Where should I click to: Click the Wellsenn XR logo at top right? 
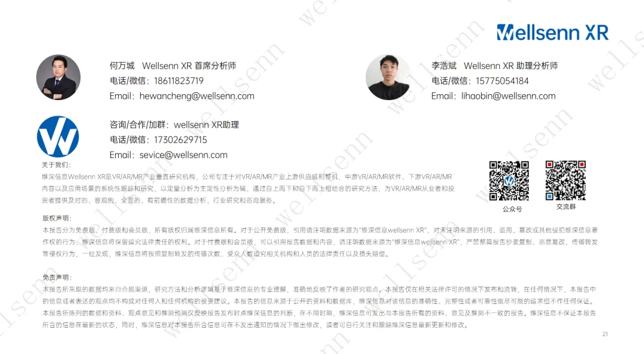552,32
